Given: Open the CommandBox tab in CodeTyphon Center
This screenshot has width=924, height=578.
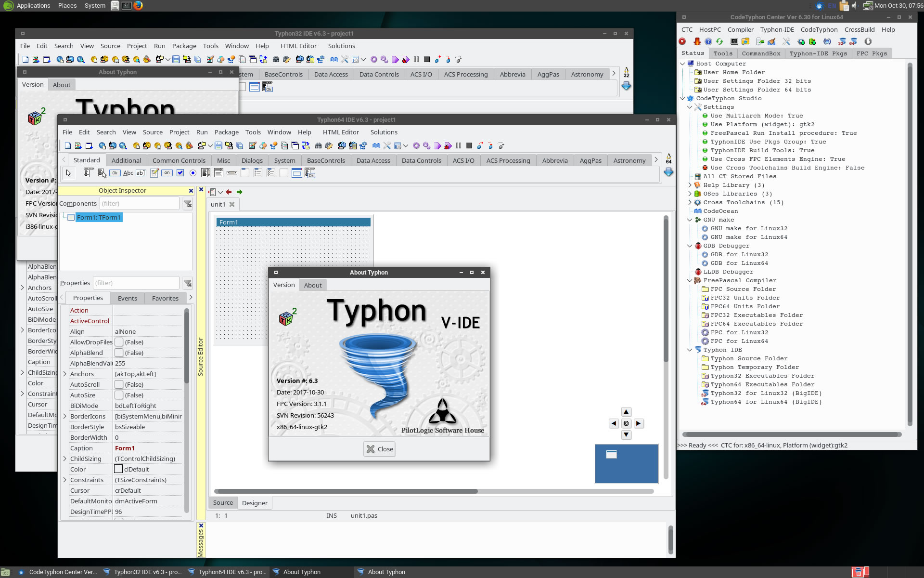Looking at the screenshot, I should pyautogui.click(x=761, y=53).
